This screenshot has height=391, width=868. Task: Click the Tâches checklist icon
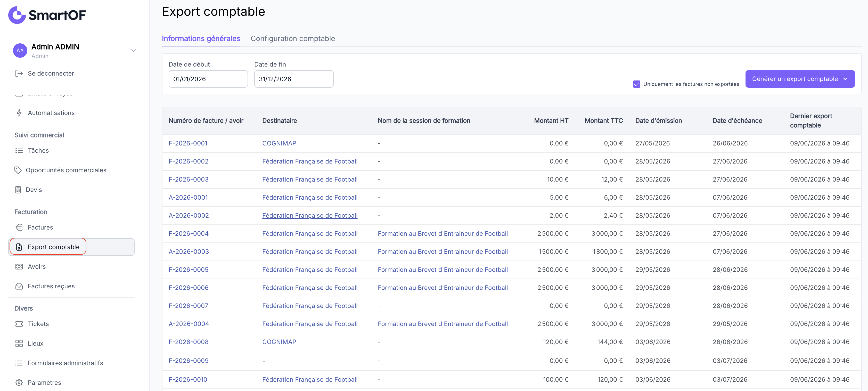coord(19,151)
